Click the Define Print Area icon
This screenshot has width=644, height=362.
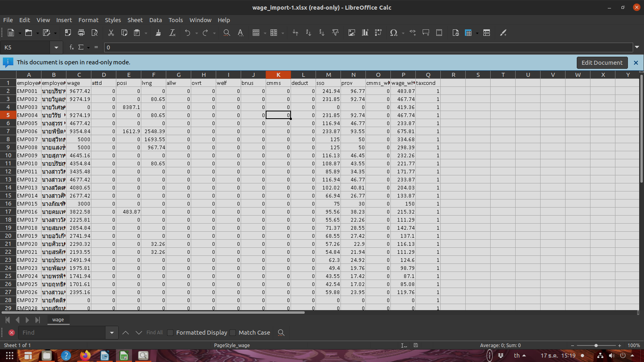[x=456, y=33]
